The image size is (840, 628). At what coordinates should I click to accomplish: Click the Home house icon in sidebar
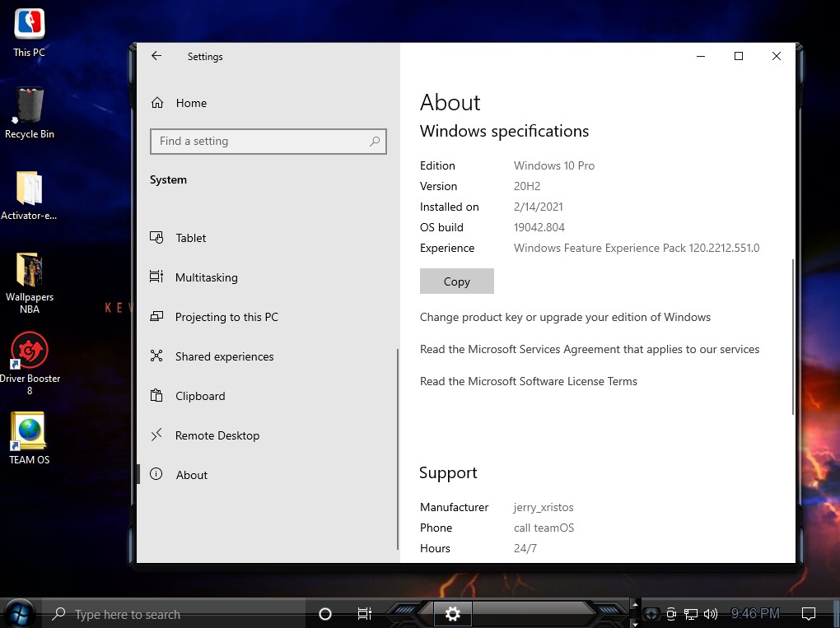(157, 102)
